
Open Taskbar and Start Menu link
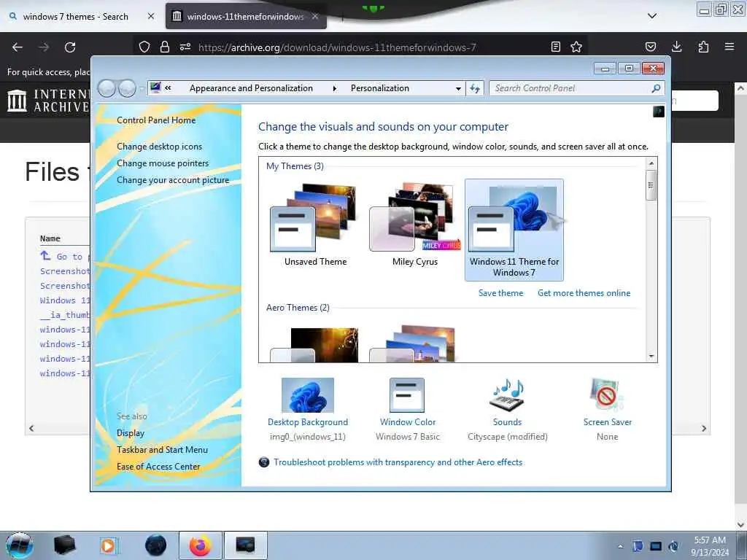click(163, 450)
